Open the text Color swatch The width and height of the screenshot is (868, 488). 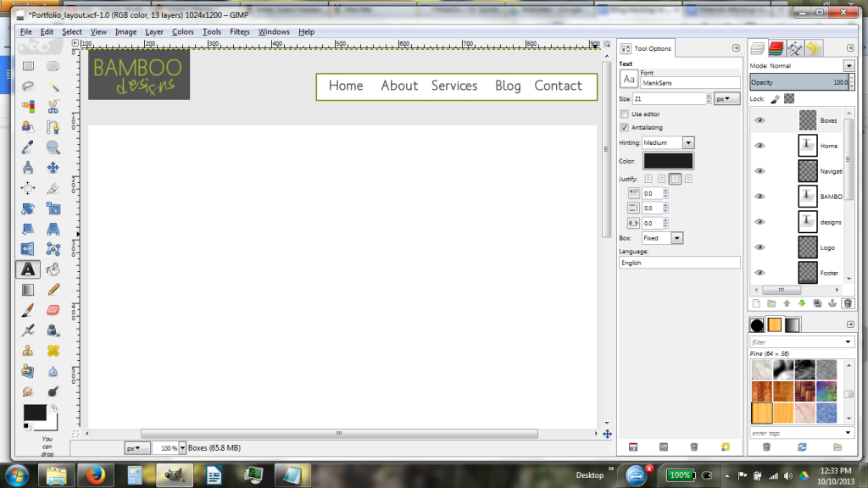pyautogui.click(x=668, y=161)
